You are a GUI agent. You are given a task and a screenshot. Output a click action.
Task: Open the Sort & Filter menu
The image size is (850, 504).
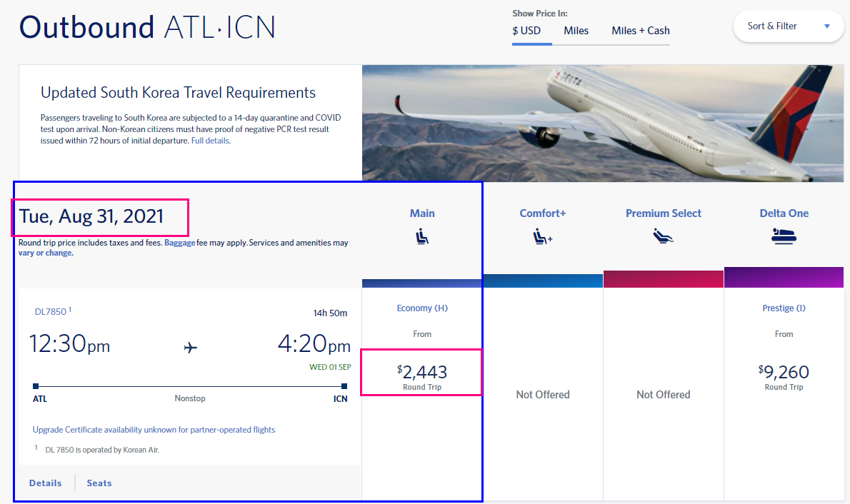coord(787,26)
